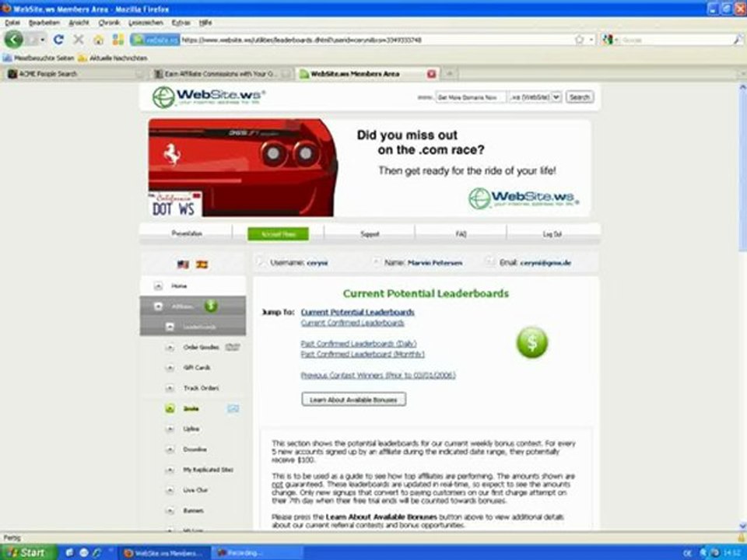Screen dimensions: 747x560
Task: Close the WebSite.ws Members Area tab
Action: (432, 74)
